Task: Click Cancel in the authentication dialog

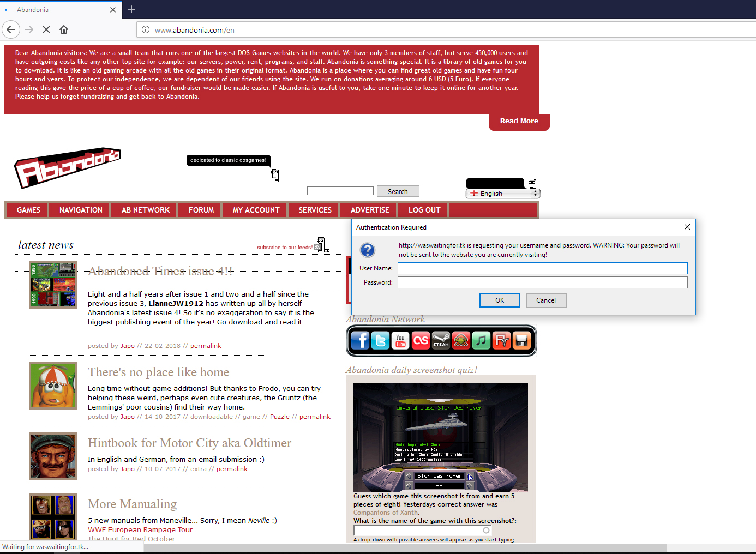Action: pos(546,300)
